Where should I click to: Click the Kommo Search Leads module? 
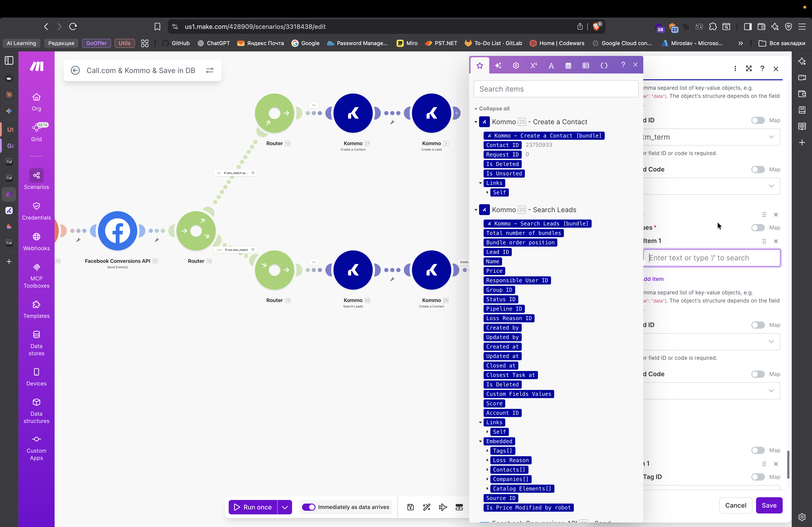click(x=353, y=270)
